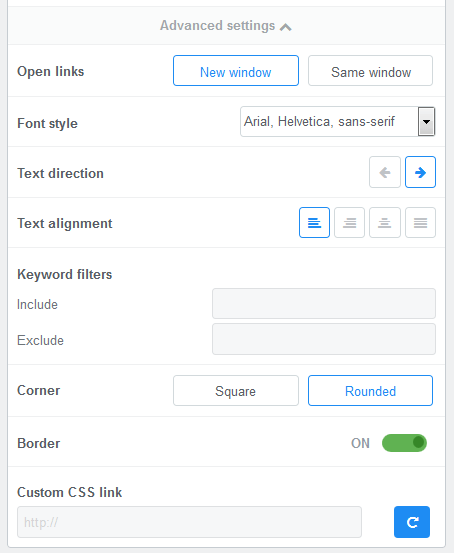Click the Font style dropdown arrow
Image resolution: width=454 pixels, height=553 pixels.
[x=426, y=122]
